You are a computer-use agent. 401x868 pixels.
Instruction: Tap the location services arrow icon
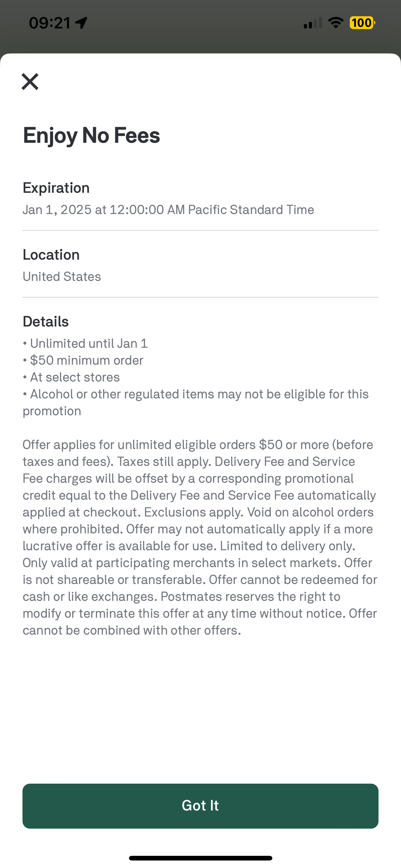(81, 23)
